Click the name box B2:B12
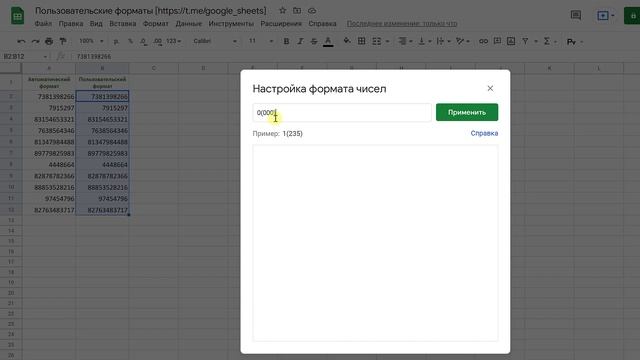This screenshot has width=640, height=360. tap(25, 56)
